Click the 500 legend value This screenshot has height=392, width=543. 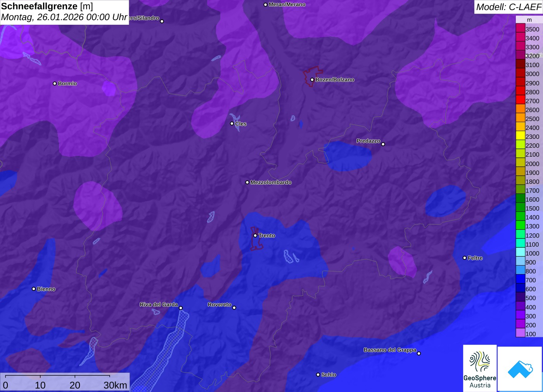[x=531, y=298]
